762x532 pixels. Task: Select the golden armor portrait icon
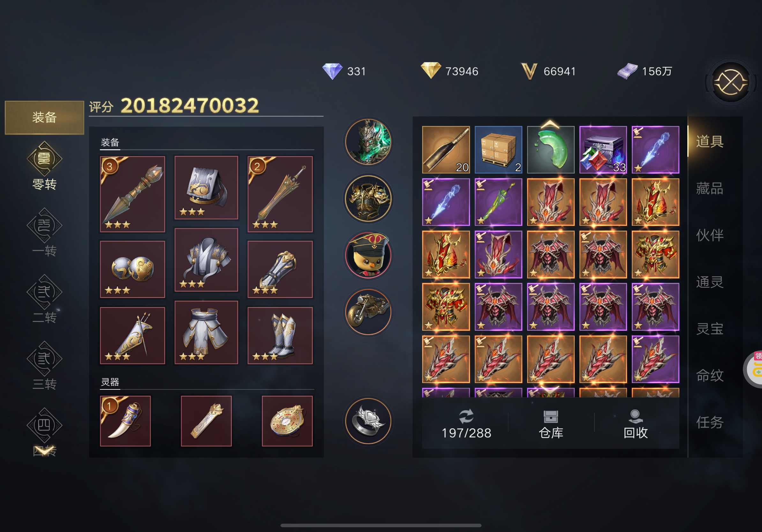[368, 199]
